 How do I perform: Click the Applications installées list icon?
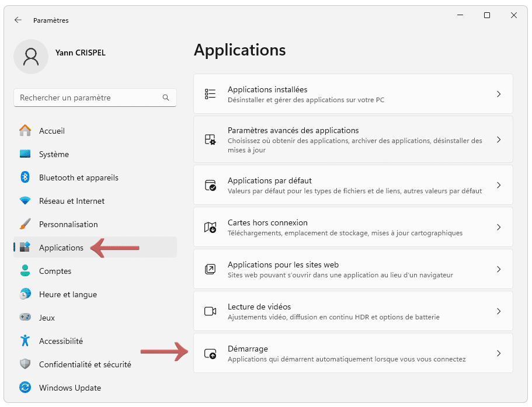coord(210,94)
